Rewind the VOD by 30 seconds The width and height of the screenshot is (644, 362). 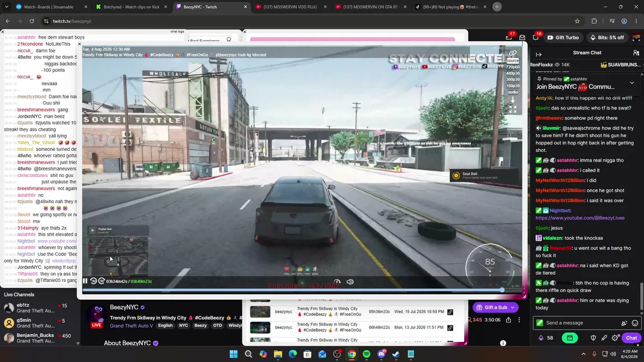point(94,282)
